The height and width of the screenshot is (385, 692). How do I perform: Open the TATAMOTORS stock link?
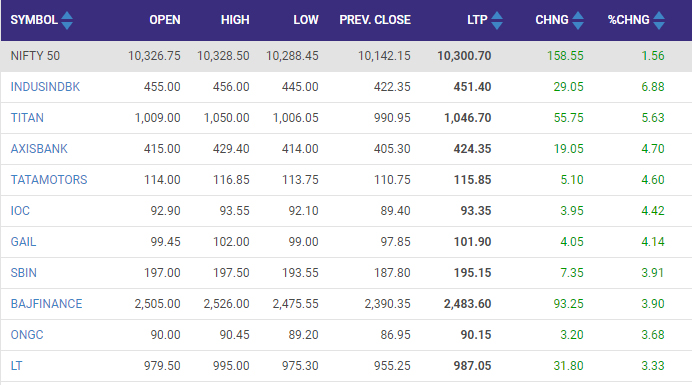49,179
